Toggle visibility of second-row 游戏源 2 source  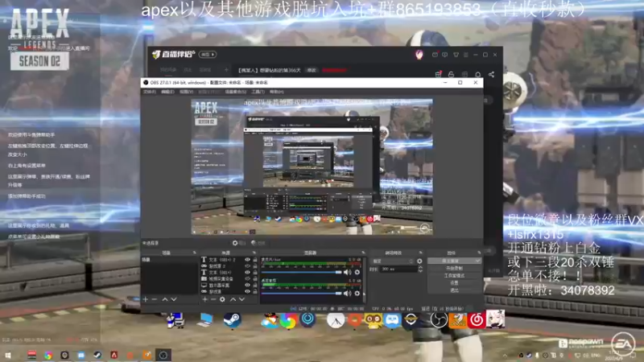coord(247,266)
